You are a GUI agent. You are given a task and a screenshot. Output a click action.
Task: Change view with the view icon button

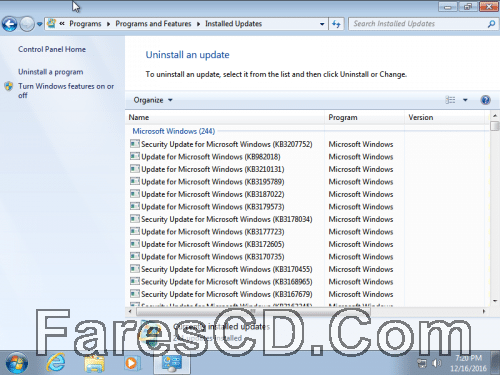point(450,100)
